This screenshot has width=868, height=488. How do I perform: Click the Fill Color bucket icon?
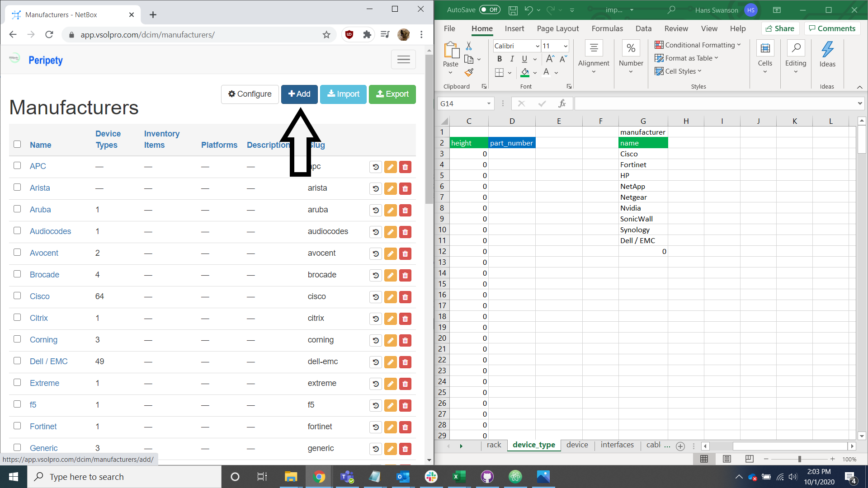525,72
